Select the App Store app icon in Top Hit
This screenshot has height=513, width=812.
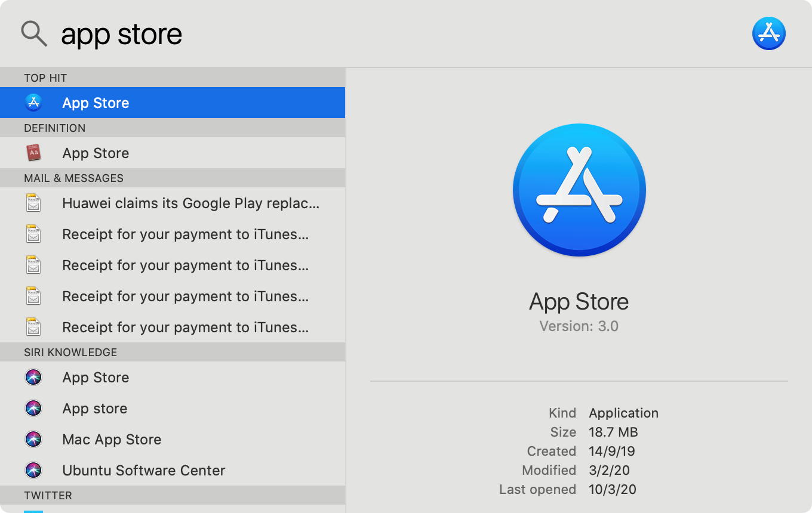33,103
